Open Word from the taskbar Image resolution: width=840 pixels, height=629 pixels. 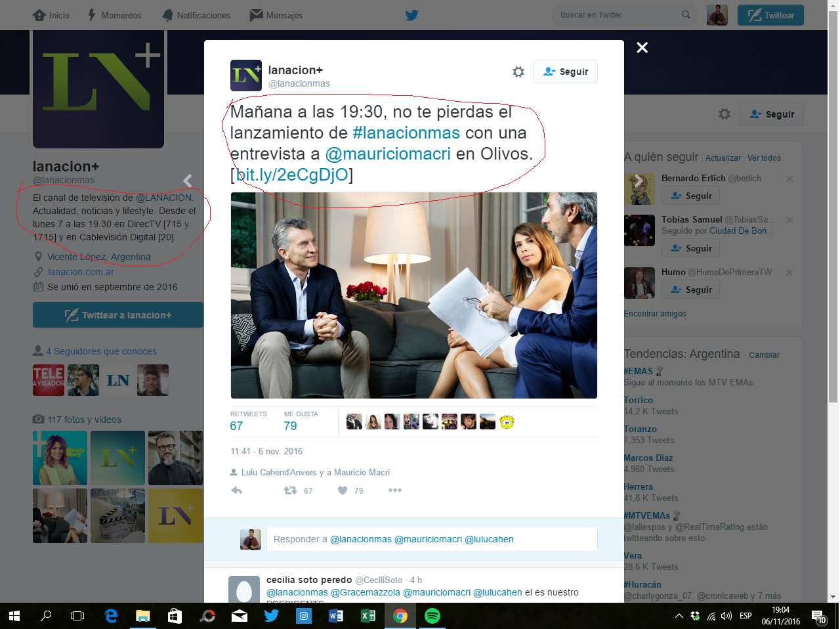tap(335, 616)
